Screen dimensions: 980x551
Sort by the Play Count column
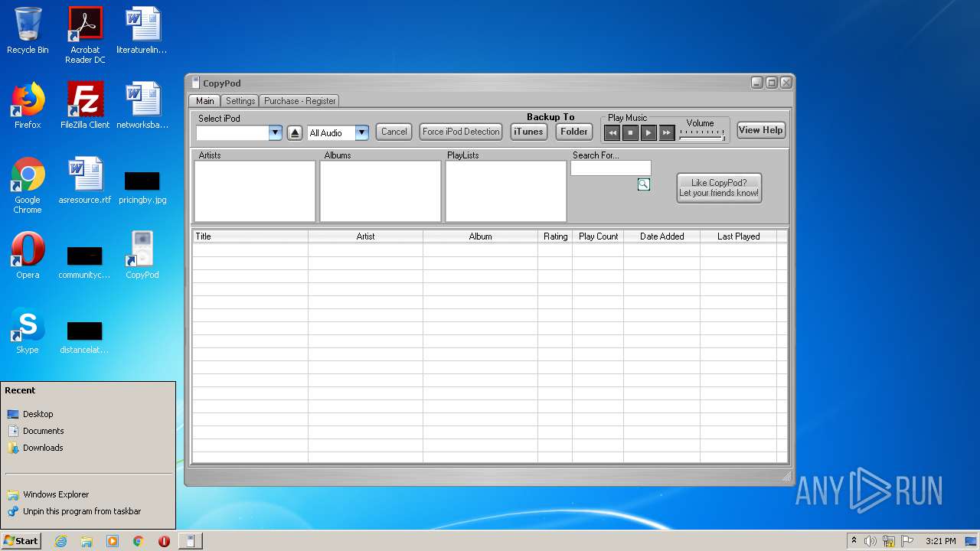click(598, 236)
